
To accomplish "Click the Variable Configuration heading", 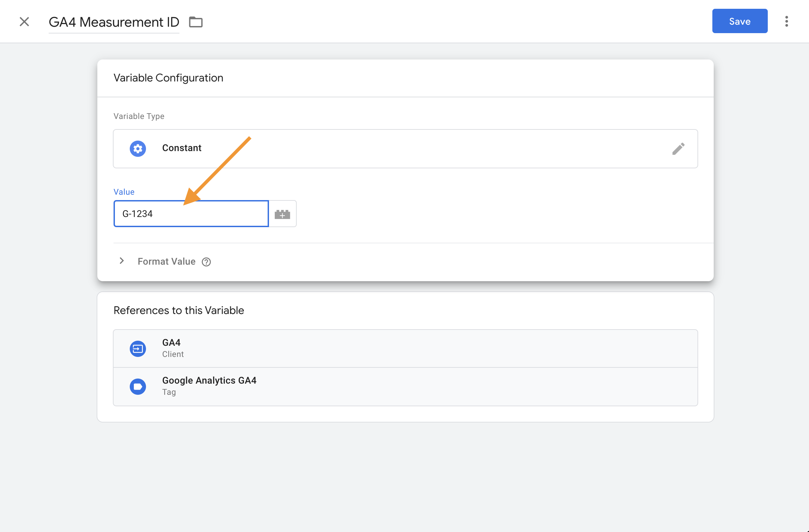I will point(168,78).
